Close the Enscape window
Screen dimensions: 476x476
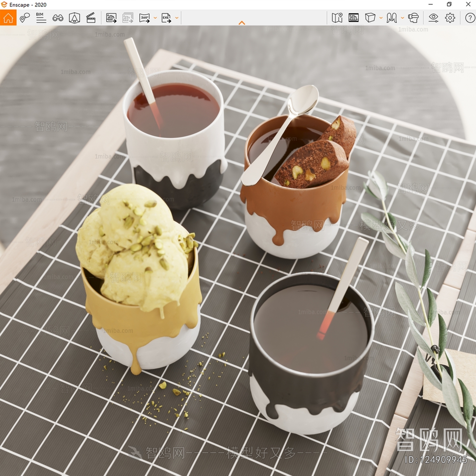coord(468,4)
